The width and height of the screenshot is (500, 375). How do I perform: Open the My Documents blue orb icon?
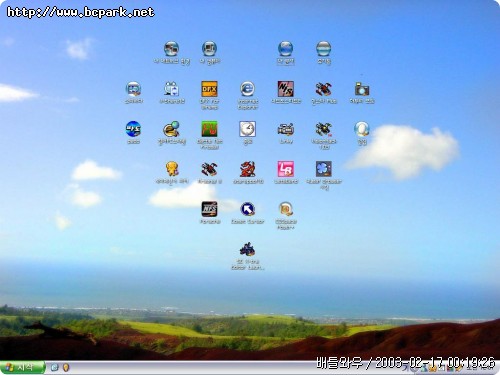click(x=285, y=49)
